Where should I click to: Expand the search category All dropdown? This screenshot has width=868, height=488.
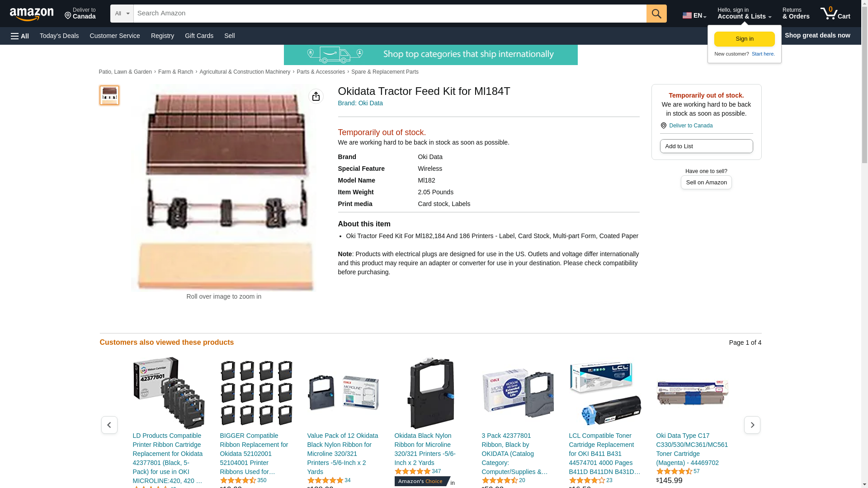coord(122,14)
